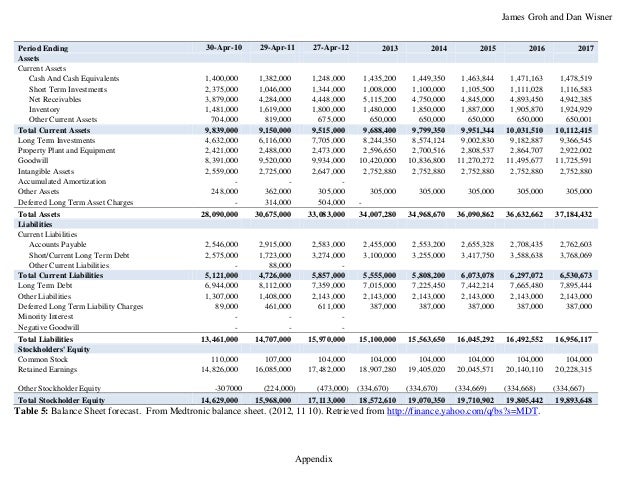Click the 'Current Liabilities' subheading
The height and width of the screenshot is (493, 638).
(x=47, y=234)
